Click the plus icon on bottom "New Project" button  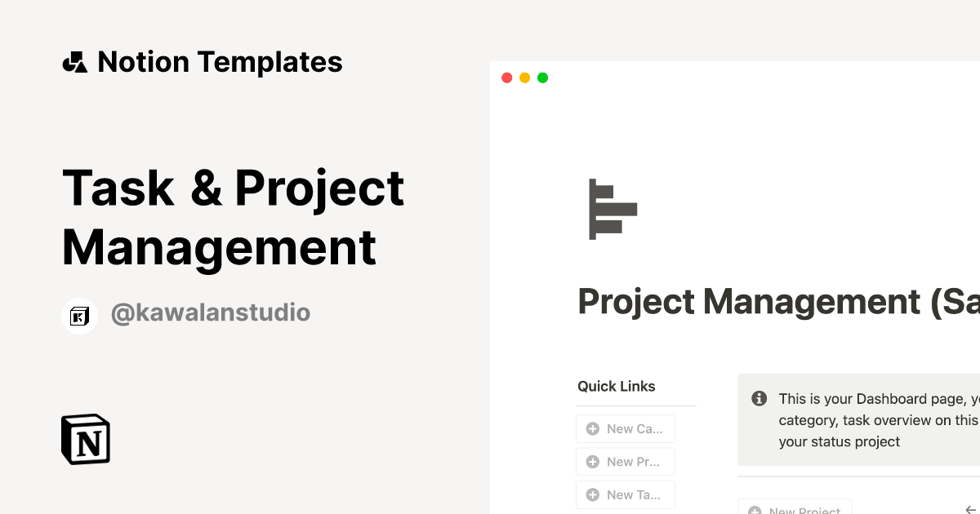point(753,510)
